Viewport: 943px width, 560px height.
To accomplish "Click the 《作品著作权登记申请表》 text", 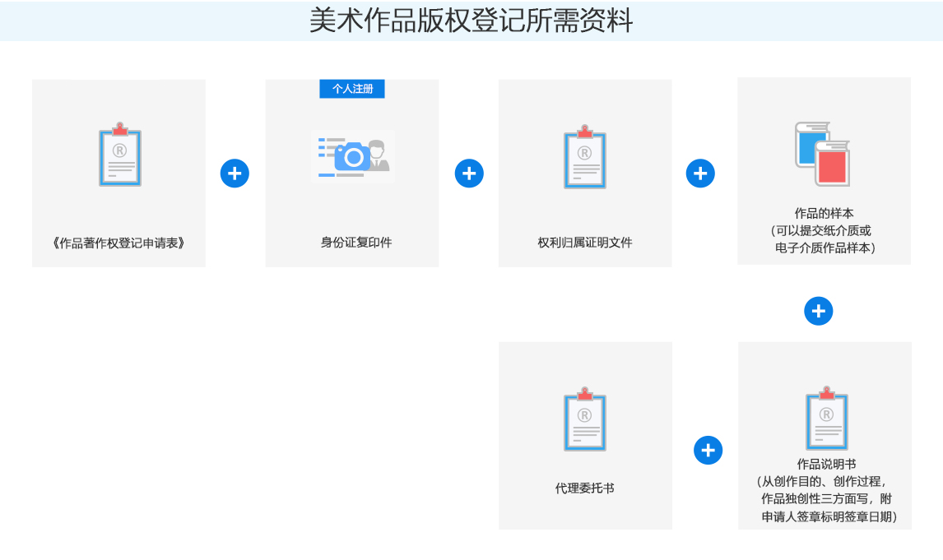I will coord(118,243).
